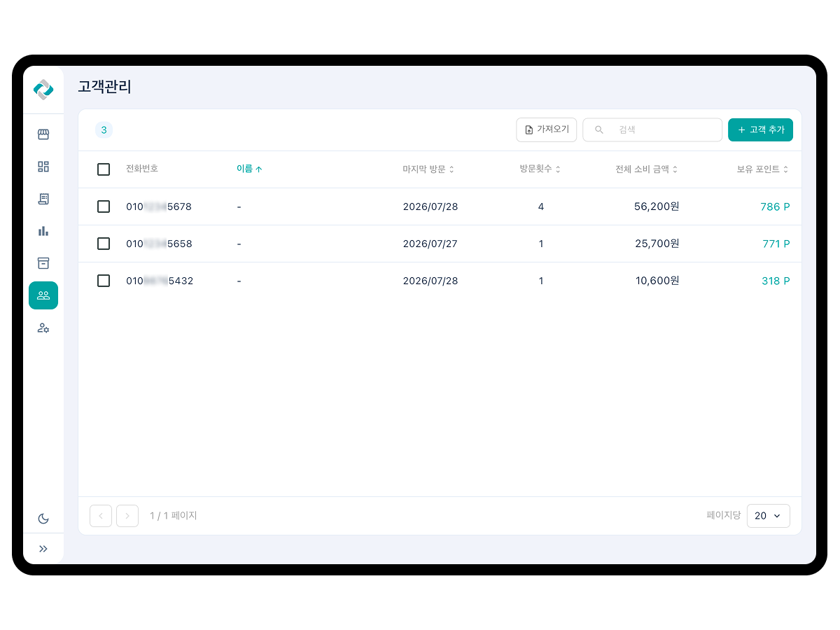Screen dimensions: 840x630
Task: Open the user settings gear icon
Action: point(43,328)
